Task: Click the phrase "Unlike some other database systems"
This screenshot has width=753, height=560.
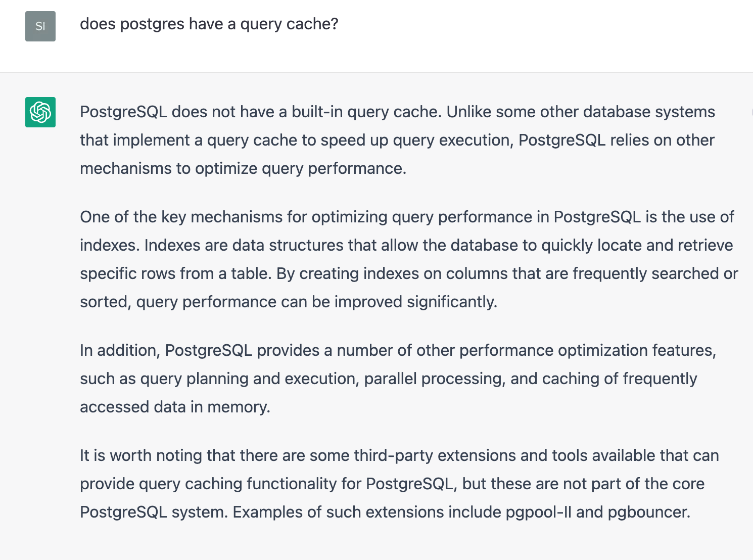Action: pyautogui.click(x=580, y=112)
